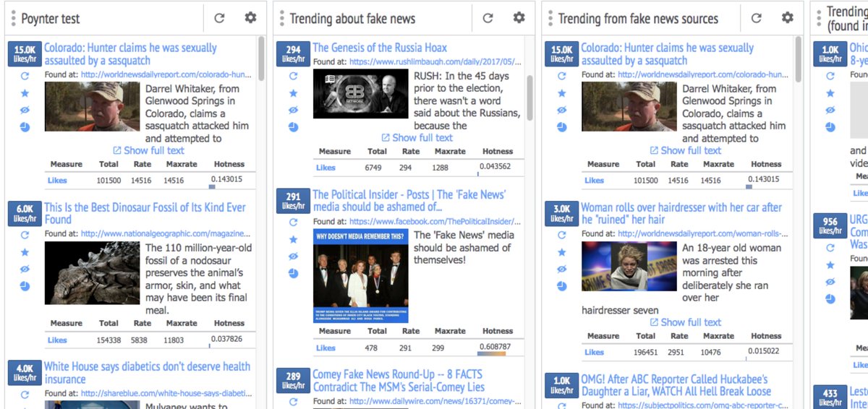Hide the Political Insider post story
The width and height of the screenshot is (868, 409).
[293, 257]
